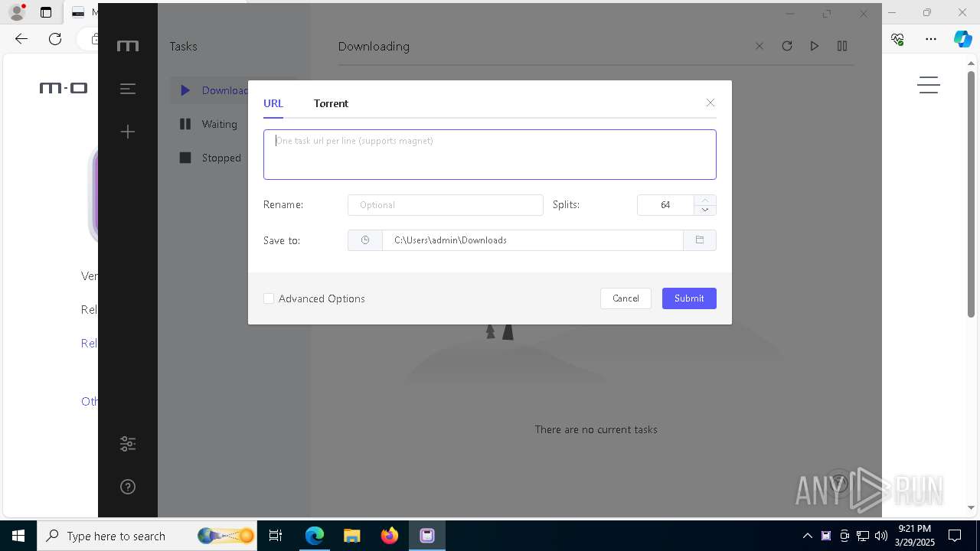Cancel the new task dialog
This screenshot has width=980, height=551.
click(x=626, y=298)
